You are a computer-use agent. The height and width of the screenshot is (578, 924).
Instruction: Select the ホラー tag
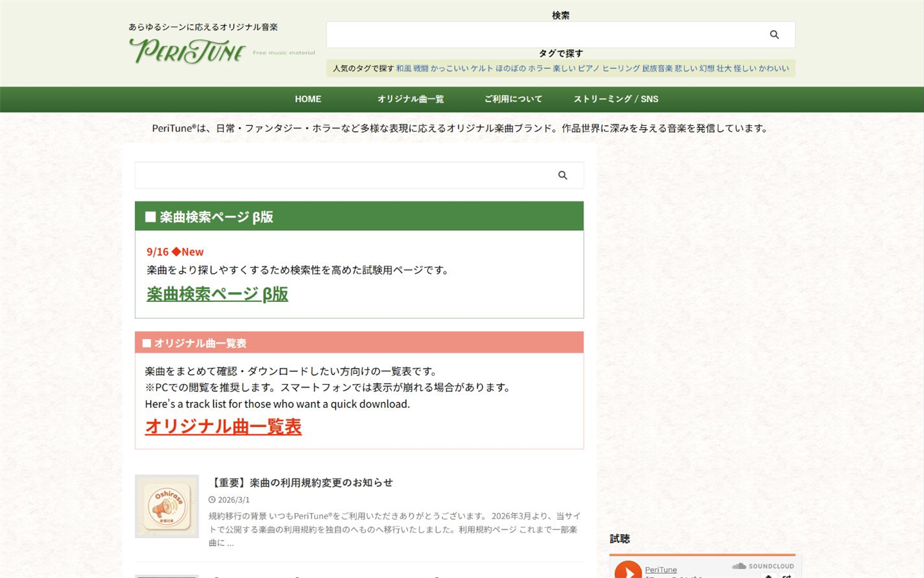coord(540,68)
